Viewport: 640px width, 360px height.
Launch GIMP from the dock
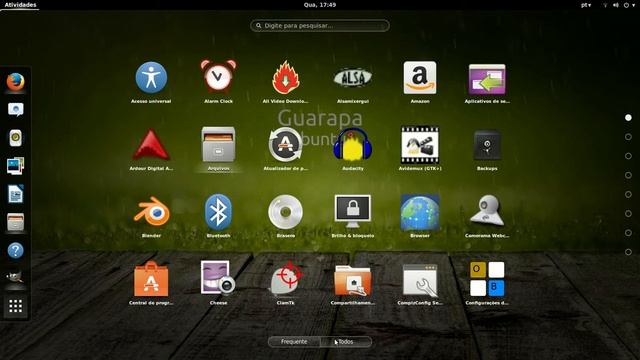[16, 278]
